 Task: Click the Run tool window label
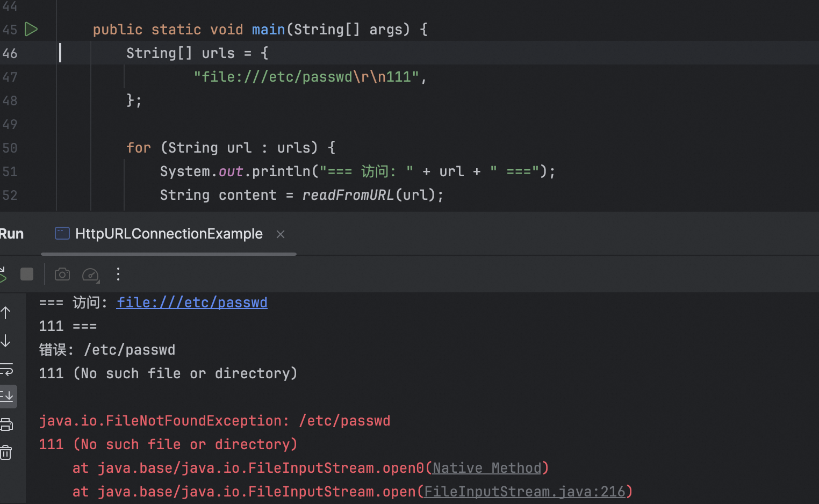[12, 234]
